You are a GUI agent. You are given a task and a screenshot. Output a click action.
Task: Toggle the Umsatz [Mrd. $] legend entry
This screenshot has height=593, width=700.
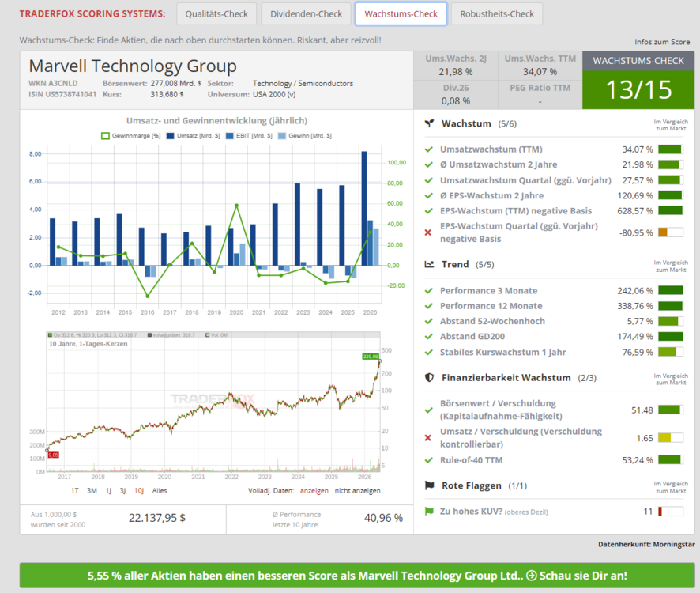194,136
